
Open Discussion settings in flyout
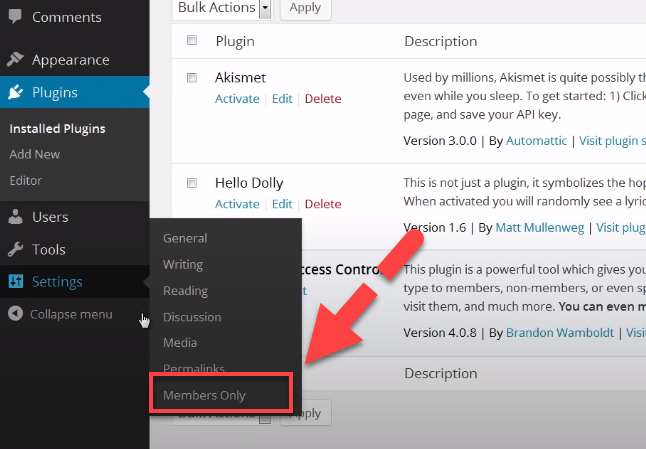(x=192, y=317)
